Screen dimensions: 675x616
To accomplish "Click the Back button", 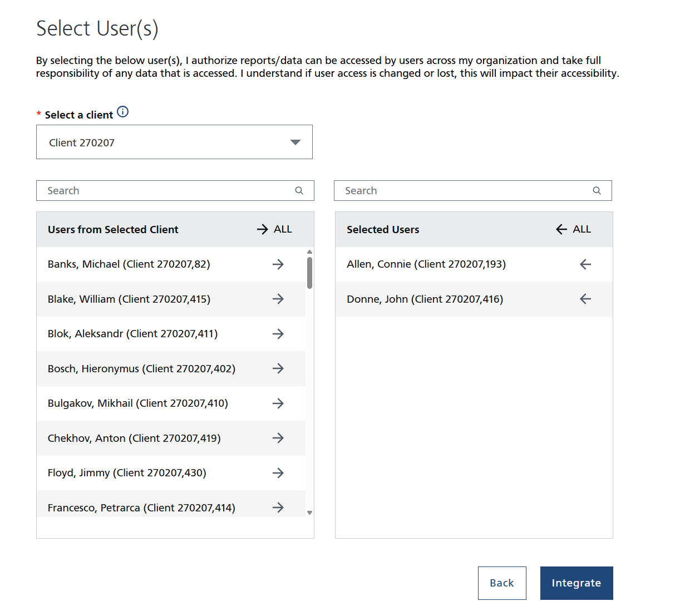I will [502, 583].
